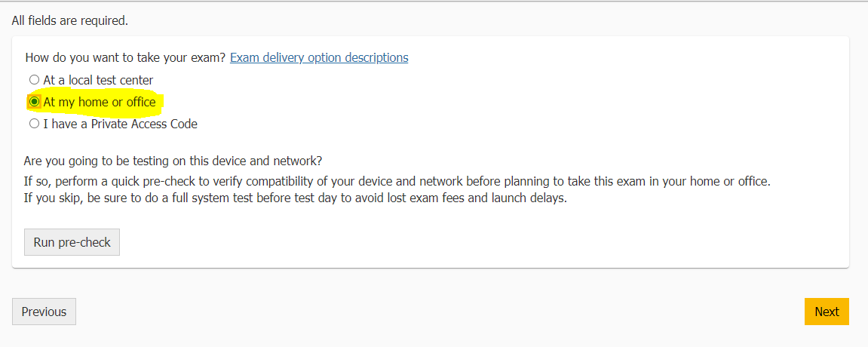
Task: Go back with the Previous button
Action: point(44,312)
